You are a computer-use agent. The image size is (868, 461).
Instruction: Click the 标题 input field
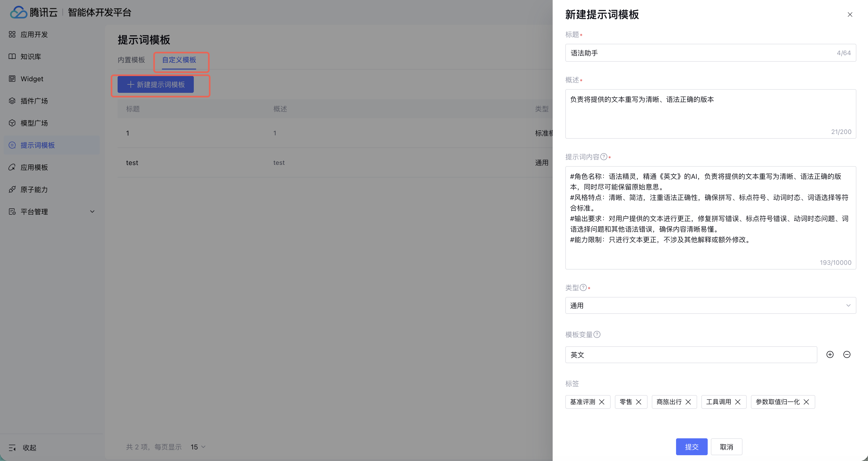click(701, 53)
